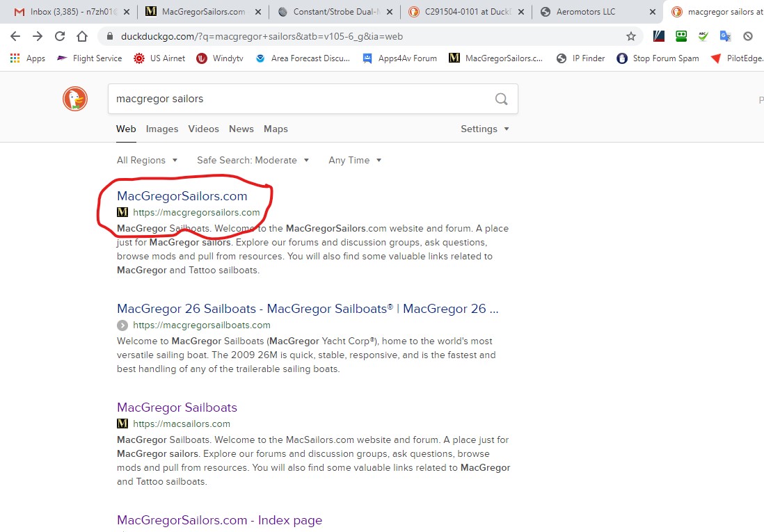Open the Flight Service bookmark
764x532 pixels.
tap(90, 58)
